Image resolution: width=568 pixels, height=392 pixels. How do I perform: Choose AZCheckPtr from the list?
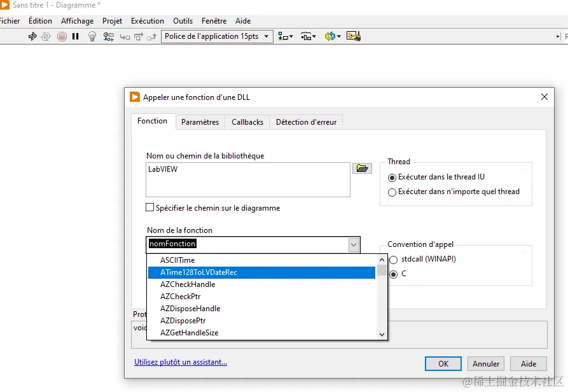[261, 297]
